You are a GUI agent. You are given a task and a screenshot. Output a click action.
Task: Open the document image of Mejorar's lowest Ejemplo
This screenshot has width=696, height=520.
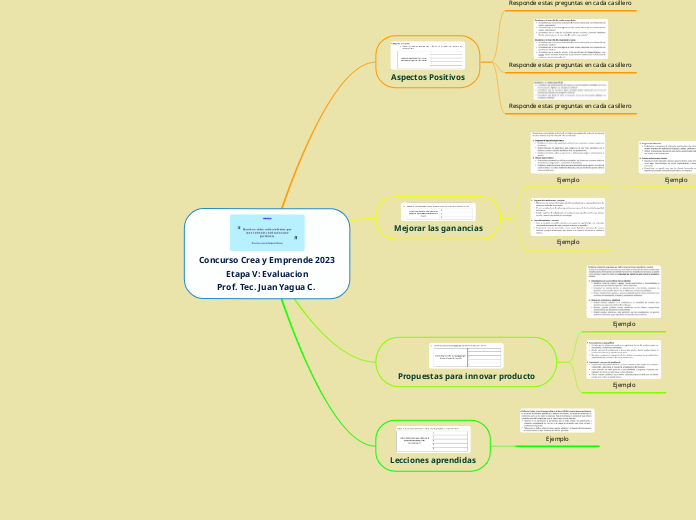[x=568, y=217]
